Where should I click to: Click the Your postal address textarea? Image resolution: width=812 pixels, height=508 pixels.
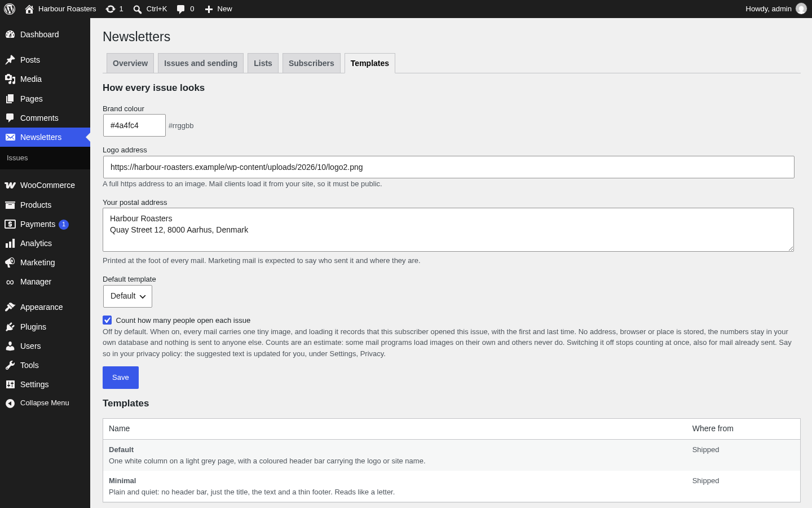448,230
